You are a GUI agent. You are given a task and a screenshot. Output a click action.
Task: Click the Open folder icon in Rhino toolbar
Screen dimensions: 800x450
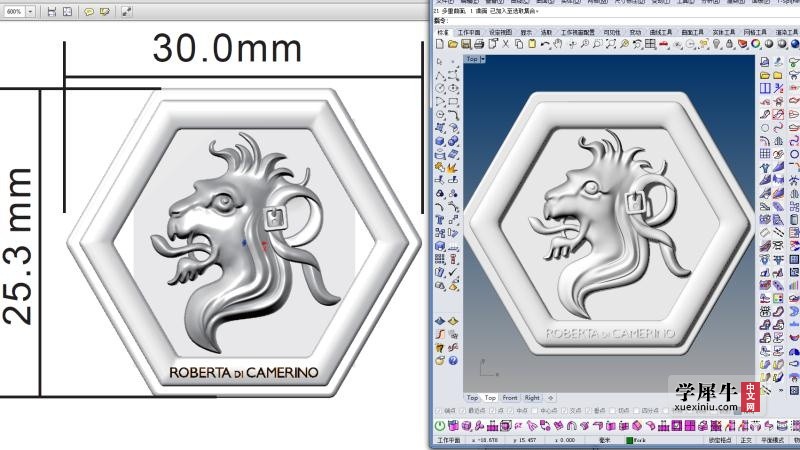pyautogui.click(x=453, y=44)
